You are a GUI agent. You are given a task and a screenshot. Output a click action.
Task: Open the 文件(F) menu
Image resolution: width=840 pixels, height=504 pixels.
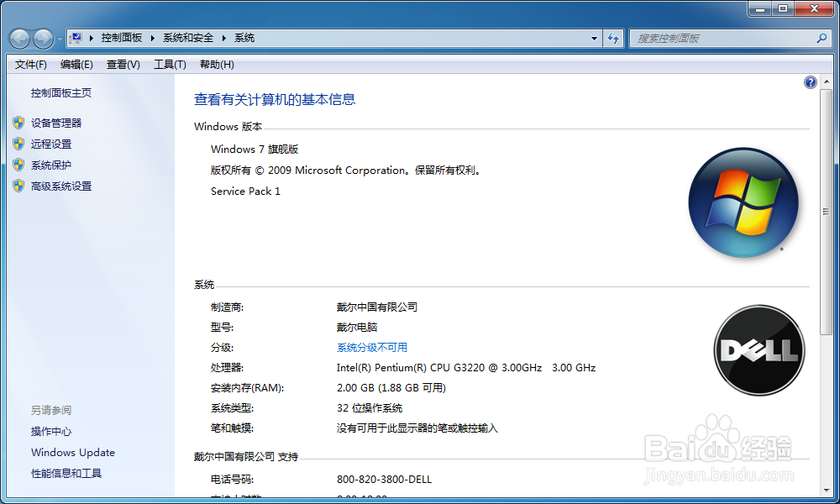[x=30, y=65]
